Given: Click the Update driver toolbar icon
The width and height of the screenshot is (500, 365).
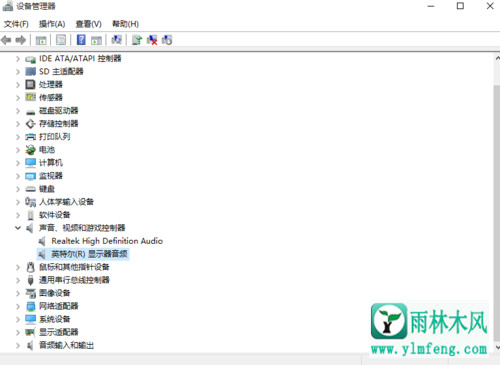Looking at the screenshot, I should 137,40.
